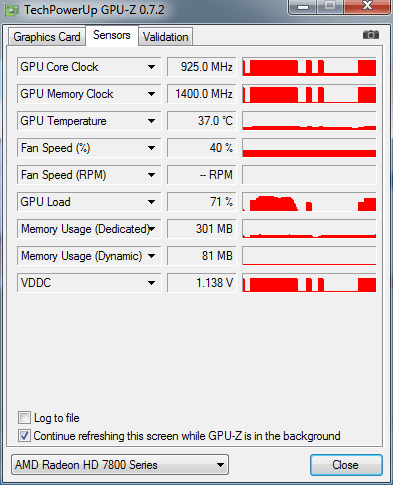Expand the GPU Load dropdown arrow
393x485 pixels.
[151, 202]
